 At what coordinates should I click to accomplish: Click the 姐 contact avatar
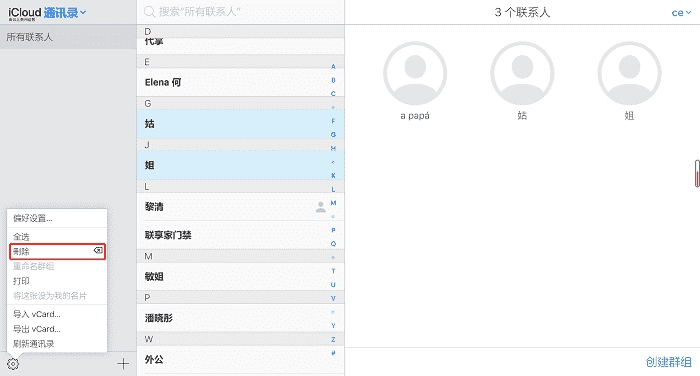(x=629, y=73)
